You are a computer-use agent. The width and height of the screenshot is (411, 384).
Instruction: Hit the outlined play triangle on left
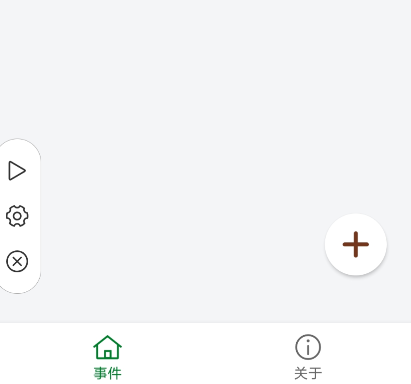(17, 171)
